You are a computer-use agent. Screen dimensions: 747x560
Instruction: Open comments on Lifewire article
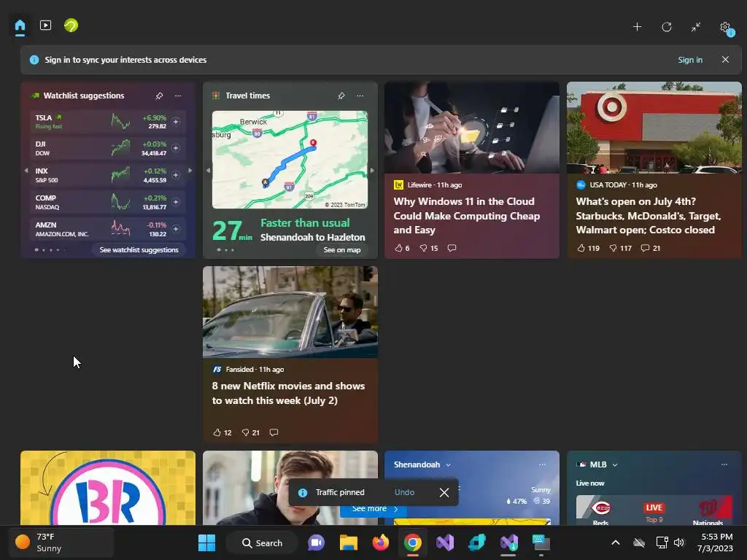pyautogui.click(x=452, y=248)
